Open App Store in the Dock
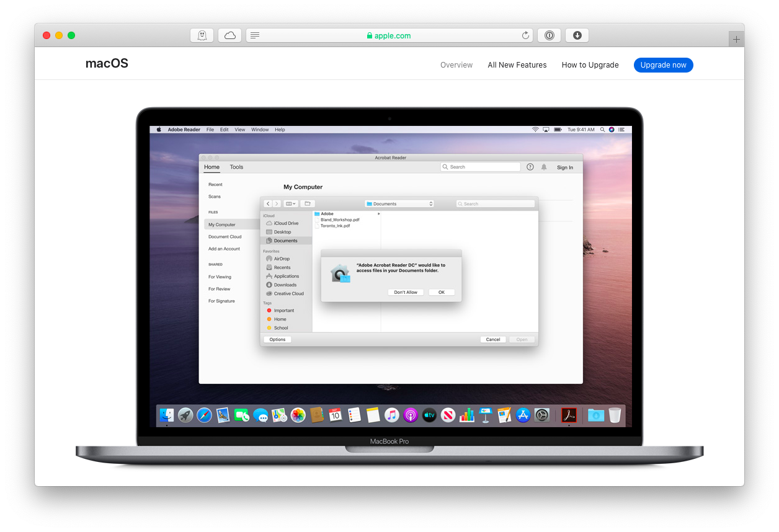The height and width of the screenshot is (532, 779). [x=523, y=415]
